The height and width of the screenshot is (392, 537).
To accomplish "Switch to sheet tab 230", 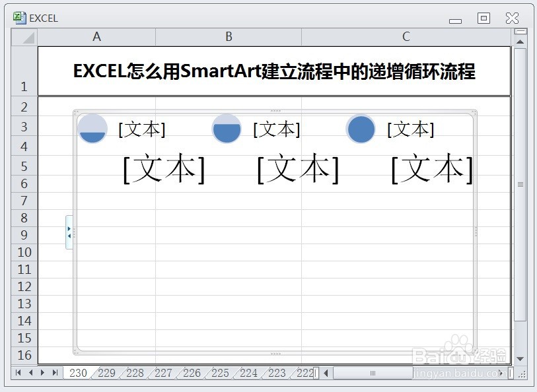I will (x=78, y=373).
